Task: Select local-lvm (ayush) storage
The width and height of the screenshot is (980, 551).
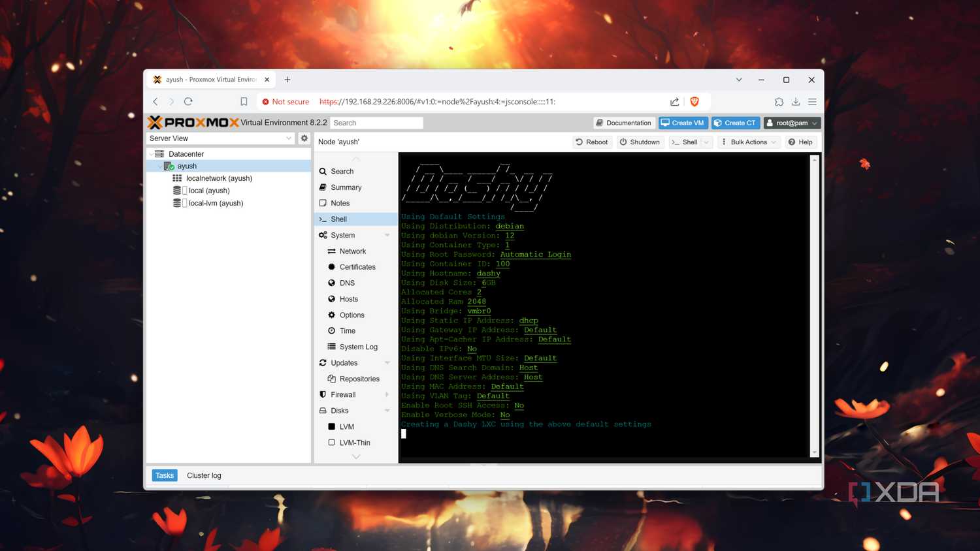Action: point(216,203)
